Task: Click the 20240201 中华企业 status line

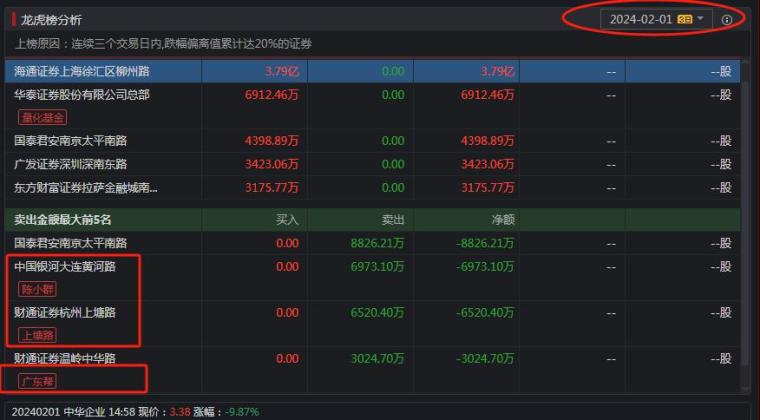Action: point(135,412)
